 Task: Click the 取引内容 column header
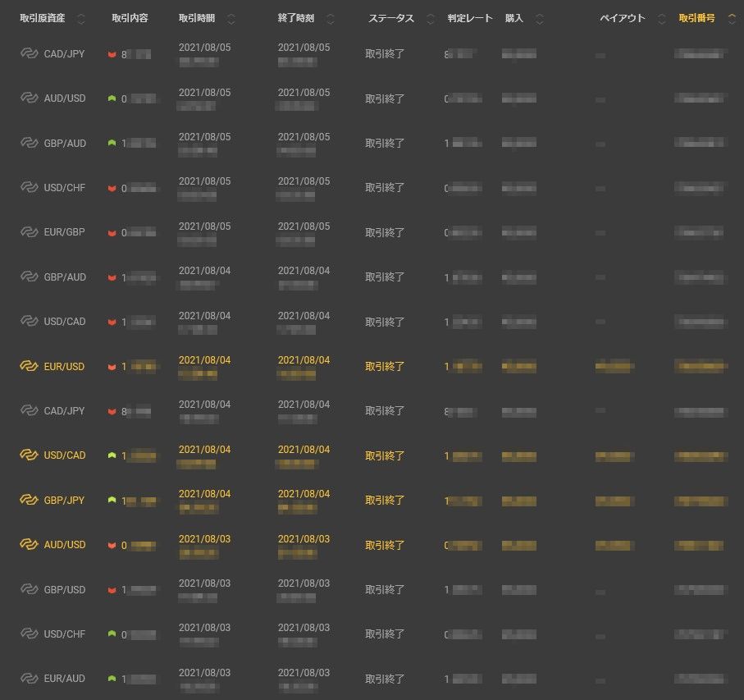[x=130, y=18]
